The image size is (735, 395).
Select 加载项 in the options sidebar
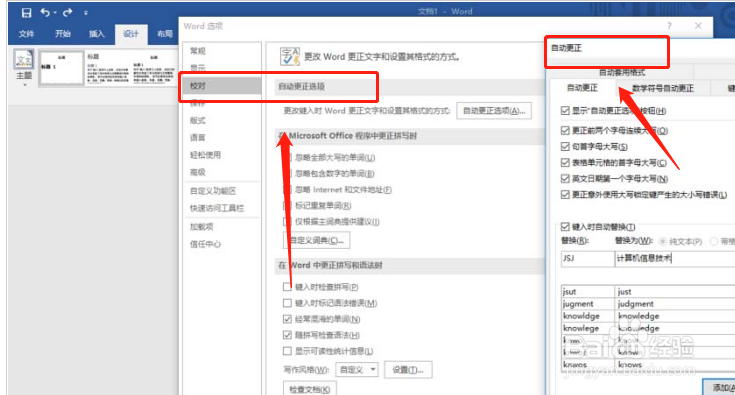(x=202, y=227)
